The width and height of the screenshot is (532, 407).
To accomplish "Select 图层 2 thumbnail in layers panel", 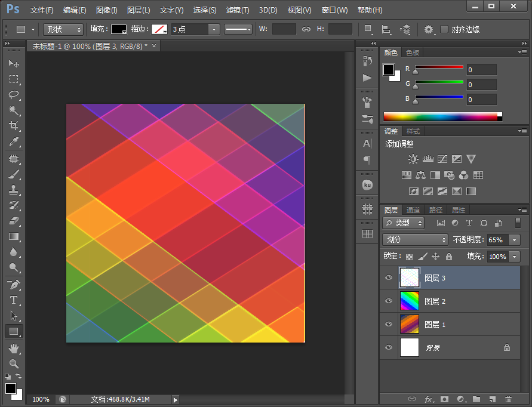I will [410, 301].
